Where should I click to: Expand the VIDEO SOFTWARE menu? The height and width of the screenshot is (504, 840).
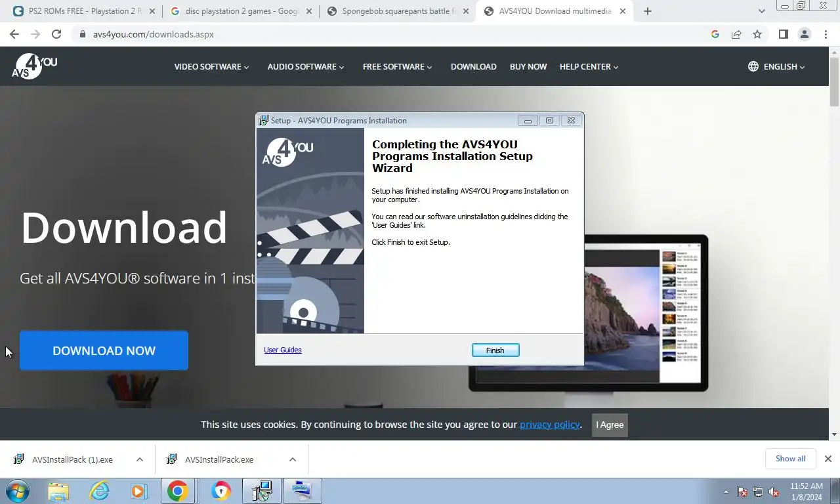(211, 66)
